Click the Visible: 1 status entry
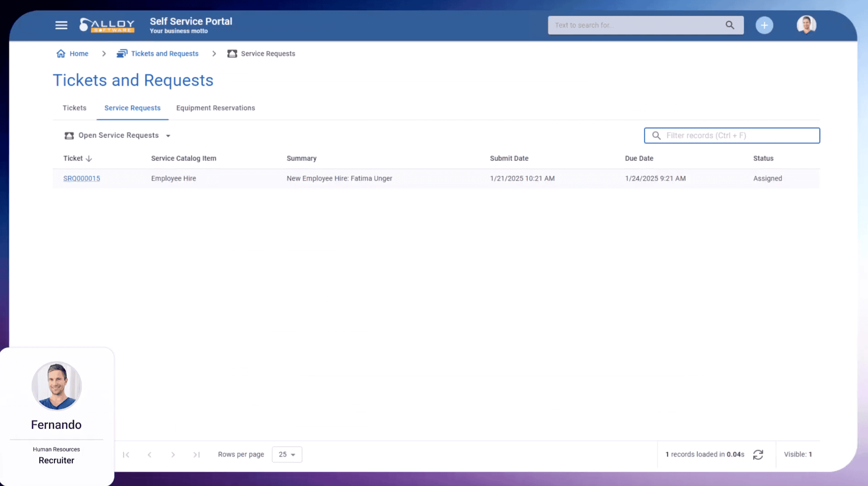The height and width of the screenshot is (486, 868). [798, 454]
